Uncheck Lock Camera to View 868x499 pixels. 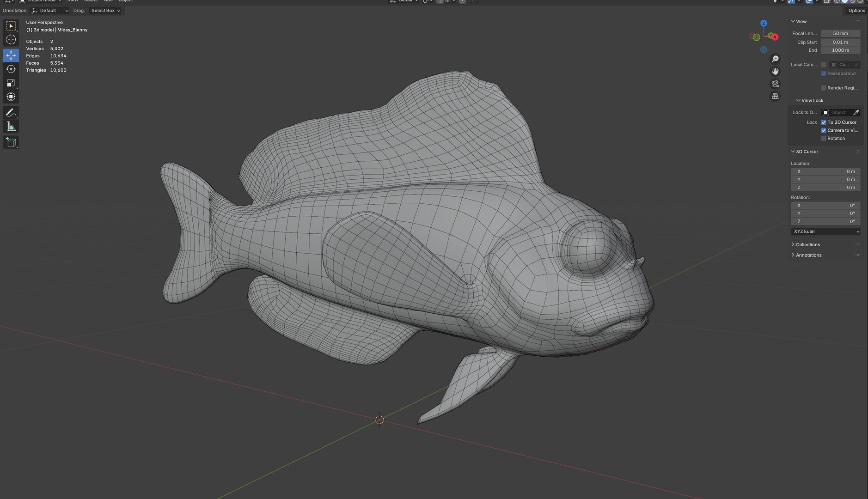coord(824,130)
